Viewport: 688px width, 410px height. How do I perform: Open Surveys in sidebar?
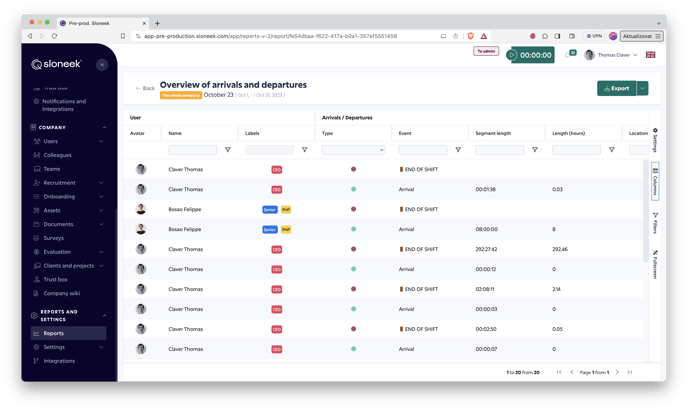point(54,238)
